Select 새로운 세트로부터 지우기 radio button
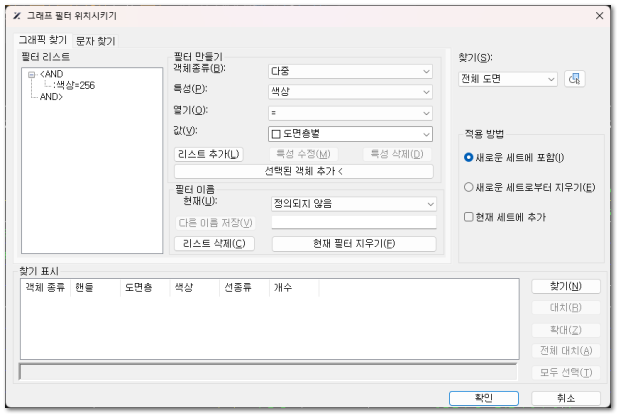The height and width of the screenshot is (417, 620). pos(469,187)
